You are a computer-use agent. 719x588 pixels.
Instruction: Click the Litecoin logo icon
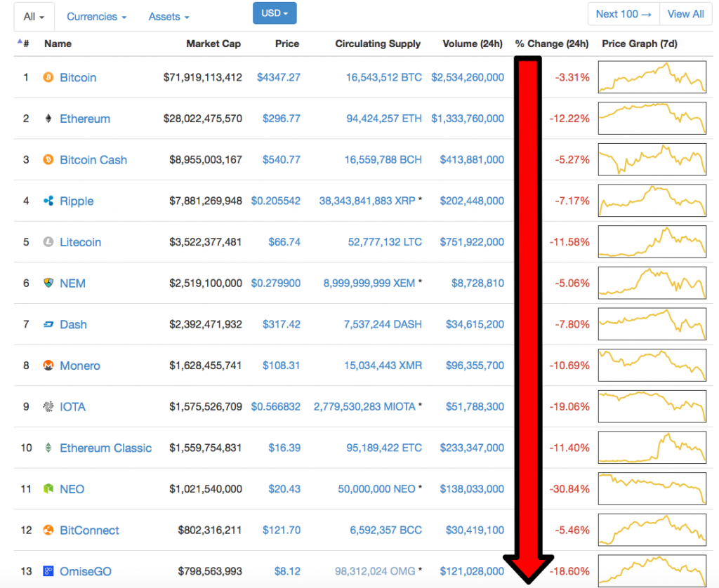tap(48, 241)
